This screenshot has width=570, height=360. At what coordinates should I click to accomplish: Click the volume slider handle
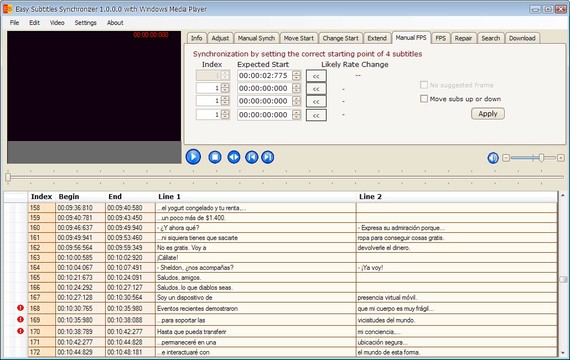coord(541,158)
